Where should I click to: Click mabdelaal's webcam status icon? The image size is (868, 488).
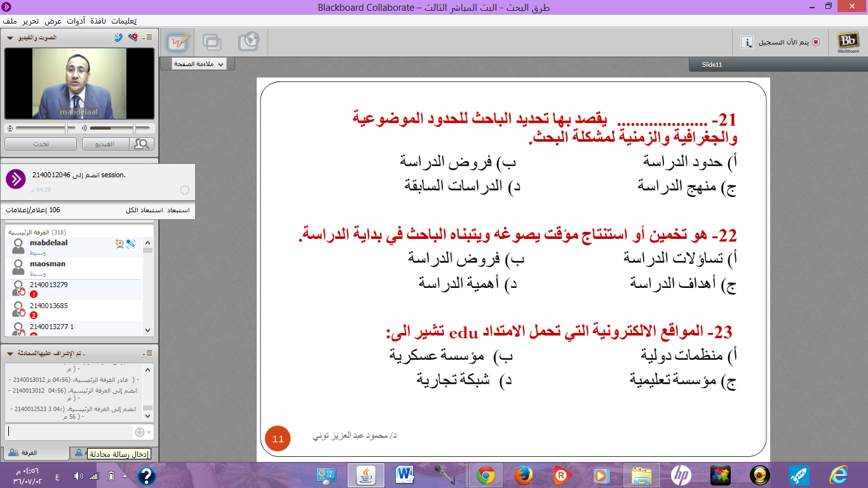coord(119,243)
